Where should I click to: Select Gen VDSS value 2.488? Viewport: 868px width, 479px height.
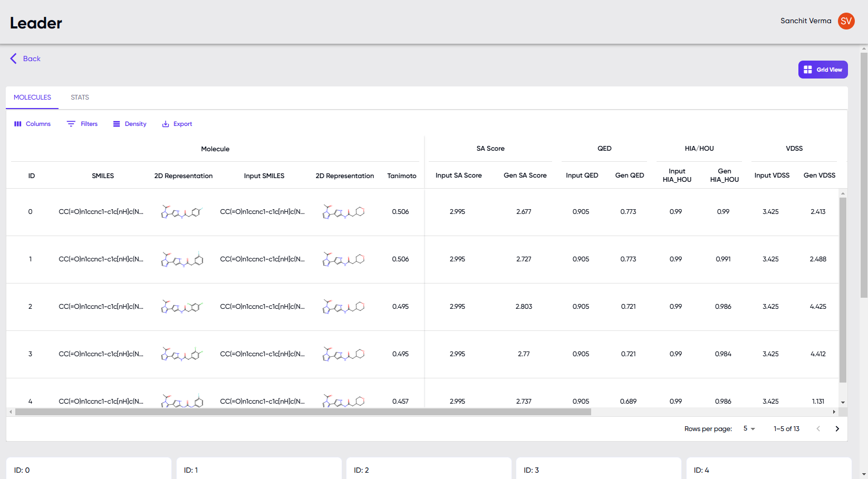tap(818, 259)
